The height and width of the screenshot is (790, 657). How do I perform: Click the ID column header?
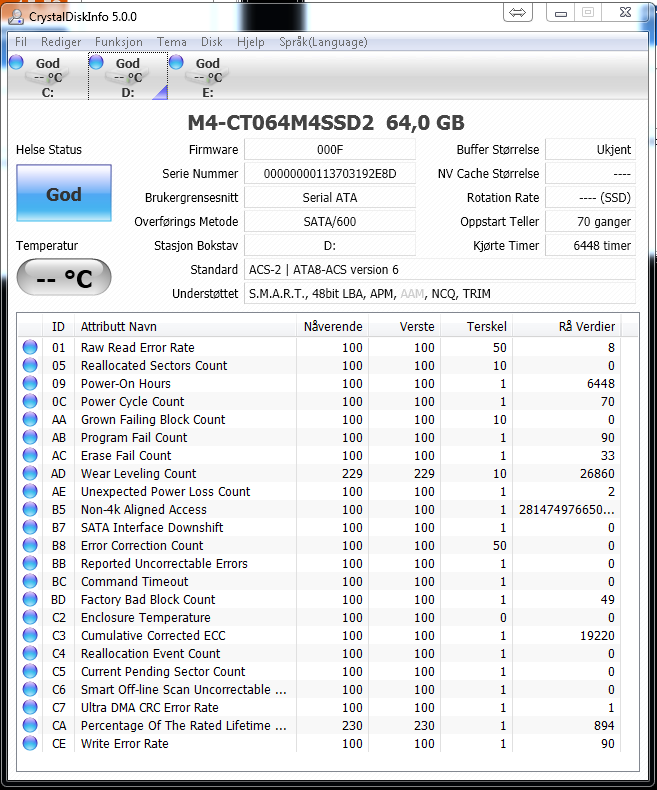[x=58, y=326]
